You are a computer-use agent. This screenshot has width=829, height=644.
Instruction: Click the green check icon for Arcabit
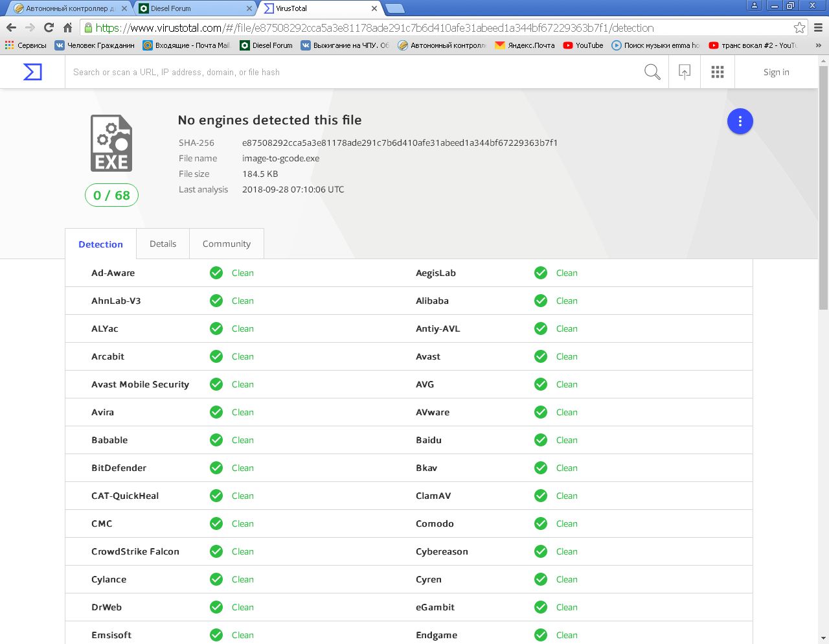click(216, 356)
